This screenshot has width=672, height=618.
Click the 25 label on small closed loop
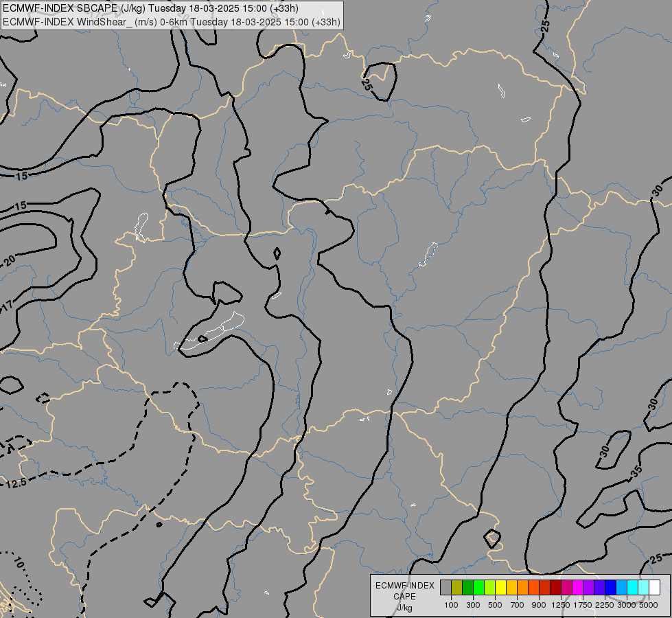pyautogui.click(x=367, y=84)
